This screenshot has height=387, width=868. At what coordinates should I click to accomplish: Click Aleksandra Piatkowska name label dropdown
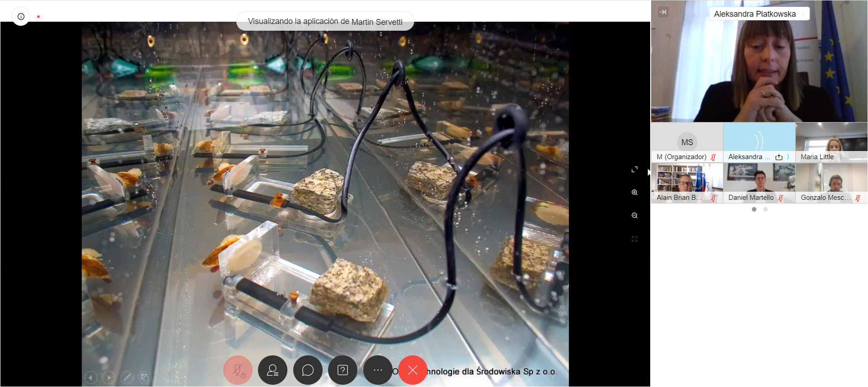759,14
